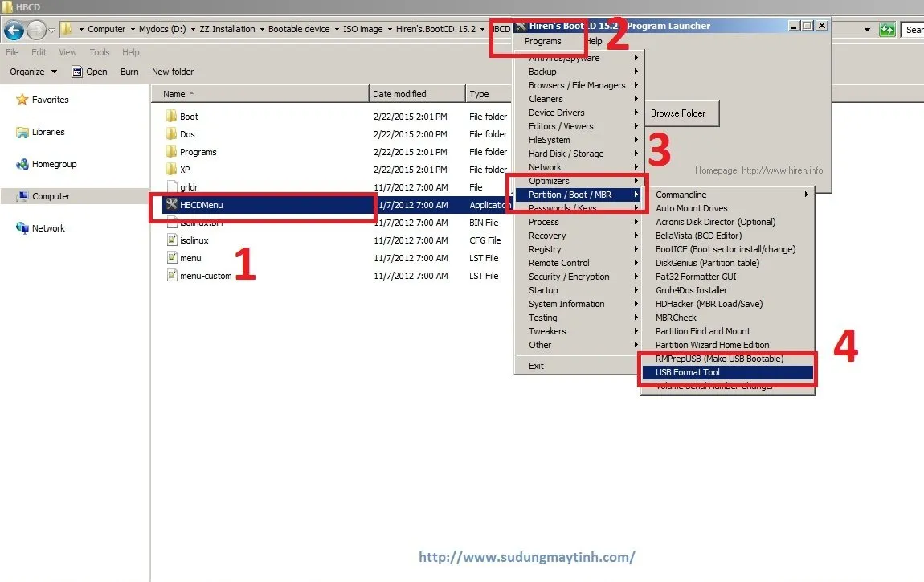This screenshot has height=582, width=924.
Task: Select RMPrepUSB (Make USB Bootable)
Action: (727, 359)
